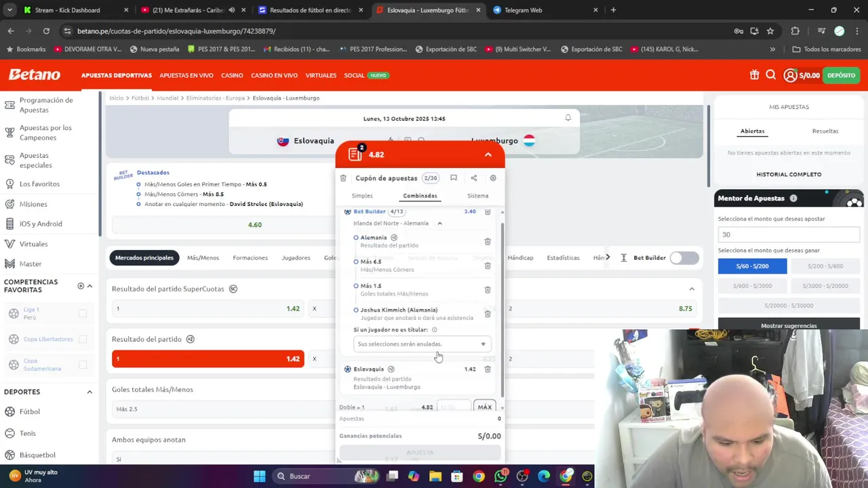Select the Más/Menos market tab
Image resolution: width=868 pixels, height=488 pixels.
coord(203,258)
